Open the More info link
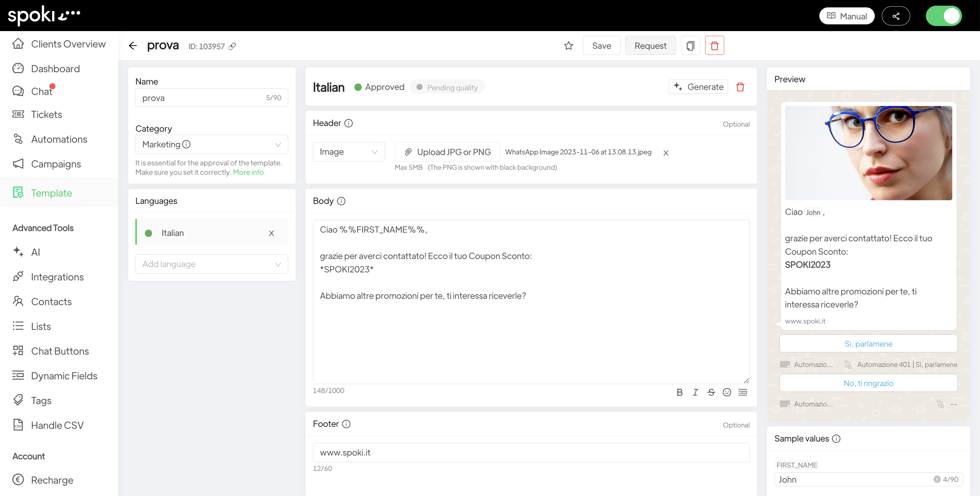Viewport: 980px width, 496px height. 248,172
